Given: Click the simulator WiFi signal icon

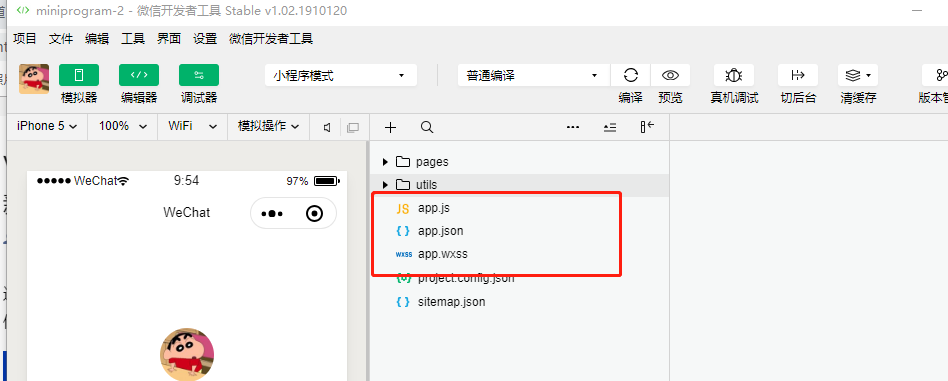Looking at the screenshot, I should [x=124, y=181].
